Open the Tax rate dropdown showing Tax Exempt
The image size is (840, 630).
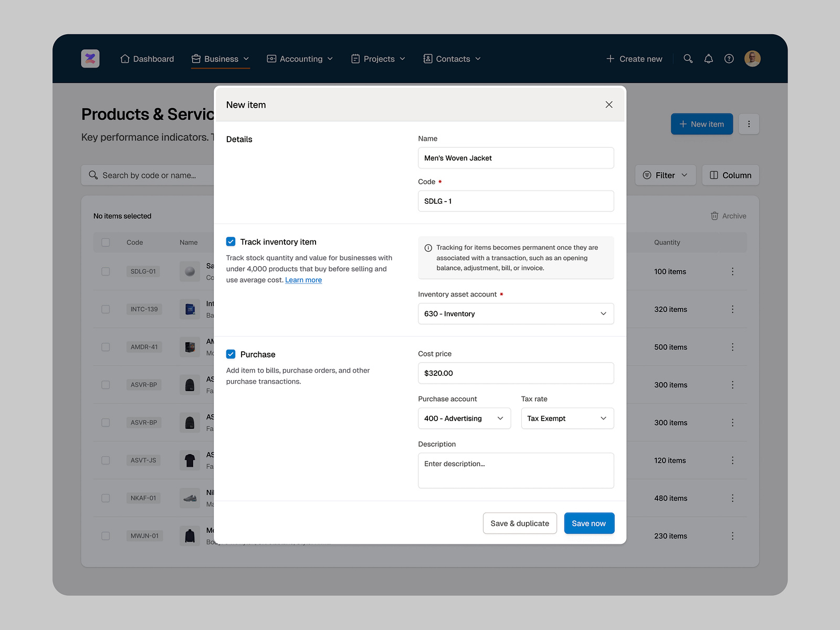click(x=567, y=418)
